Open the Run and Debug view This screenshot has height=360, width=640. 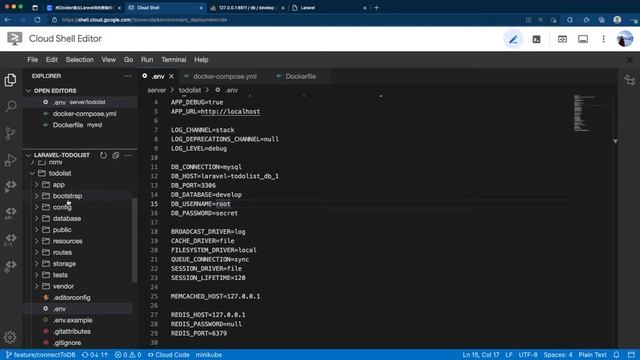click(11, 160)
